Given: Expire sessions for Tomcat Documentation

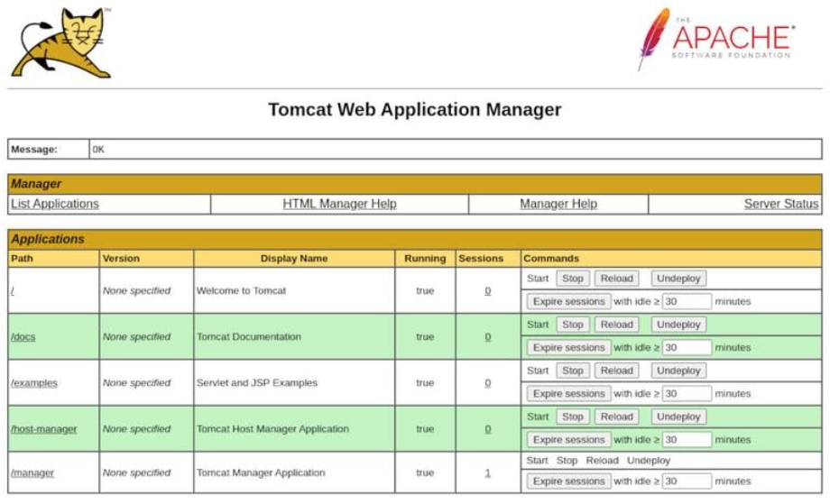Looking at the screenshot, I should [568, 347].
